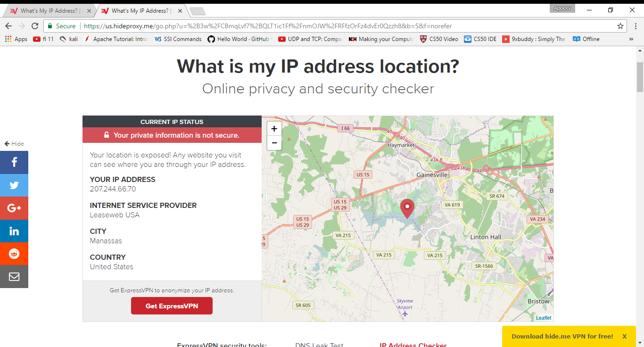
Task: Open Apps bookmark shortcut
Action: 17,39
